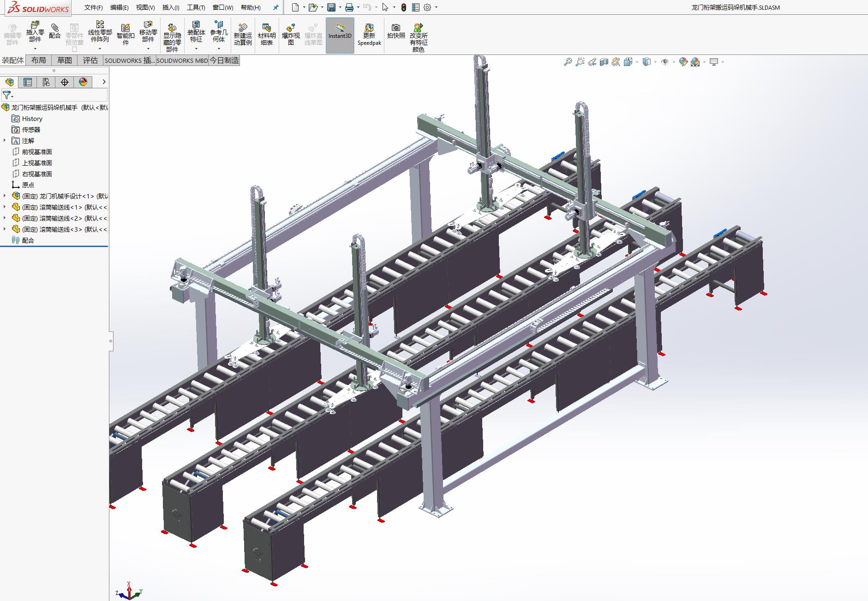Open the Options gear icon
868x601 pixels.
(x=427, y=7)
